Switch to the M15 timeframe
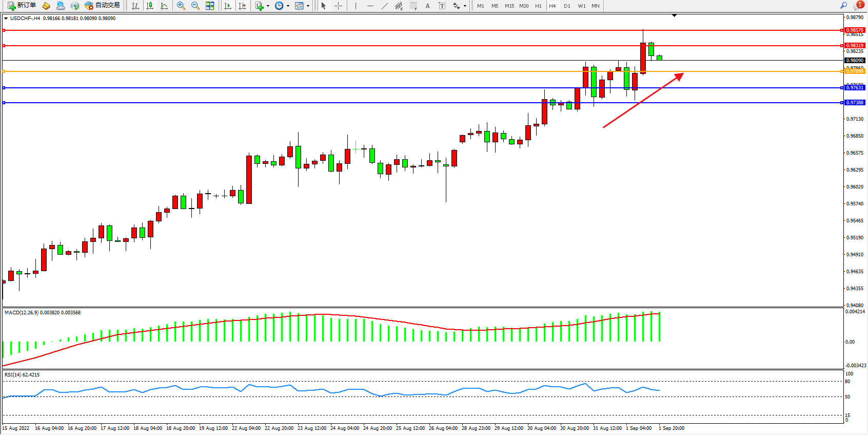This screenshot has width=868, height=435. pyautogui.click(x=509, y=6)
